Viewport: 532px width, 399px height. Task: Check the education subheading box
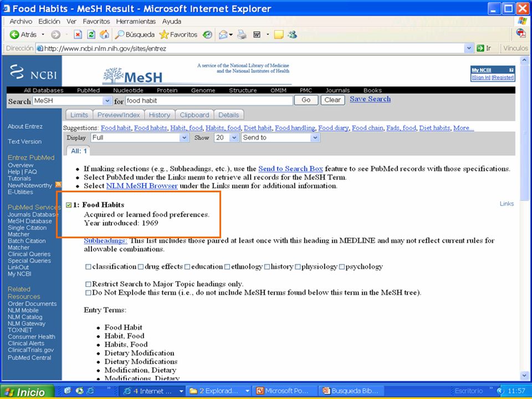pos(187,267)
